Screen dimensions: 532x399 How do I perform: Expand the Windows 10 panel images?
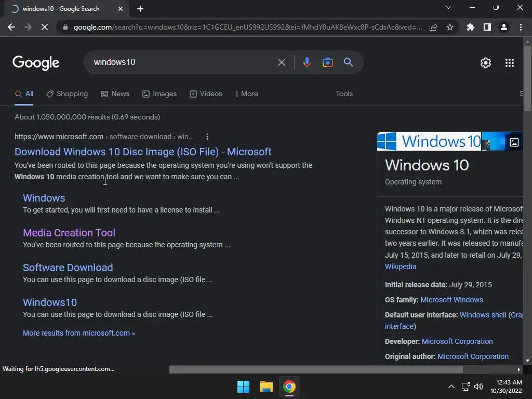(514, 142)
